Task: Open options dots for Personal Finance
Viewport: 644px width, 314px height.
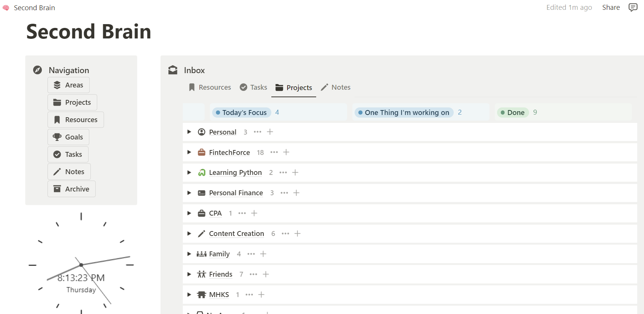Action: click(284, 193)
